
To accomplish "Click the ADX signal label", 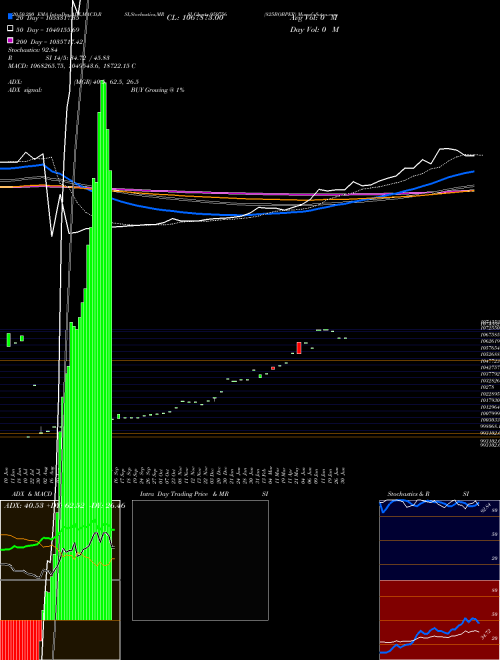I will pyautogui.click(x=25, y=90).
